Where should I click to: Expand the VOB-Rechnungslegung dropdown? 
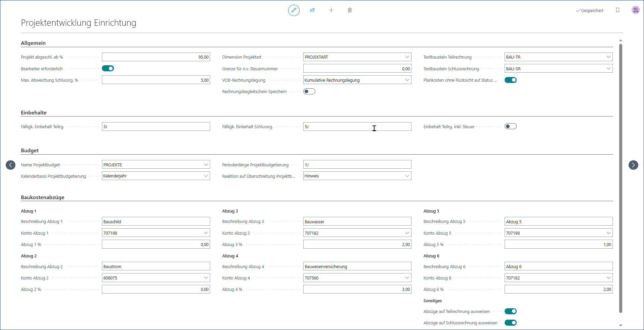pyautogui.click(x=407, y=80)
